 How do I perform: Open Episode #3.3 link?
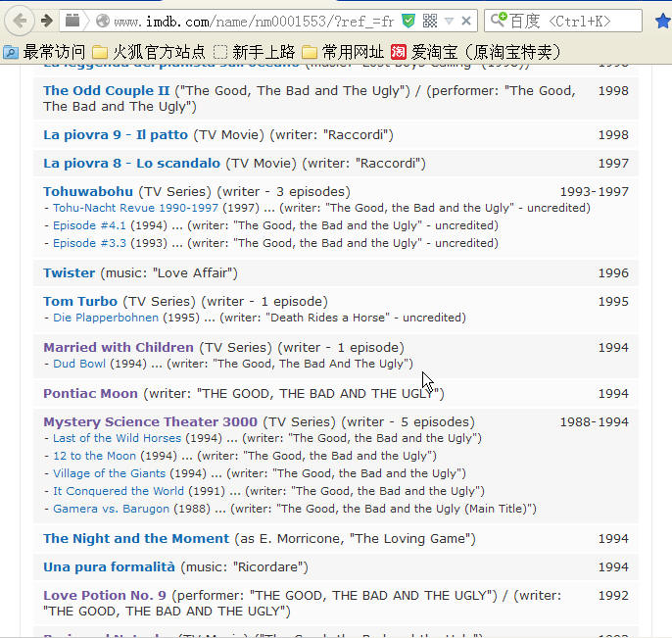click(89, 243)
